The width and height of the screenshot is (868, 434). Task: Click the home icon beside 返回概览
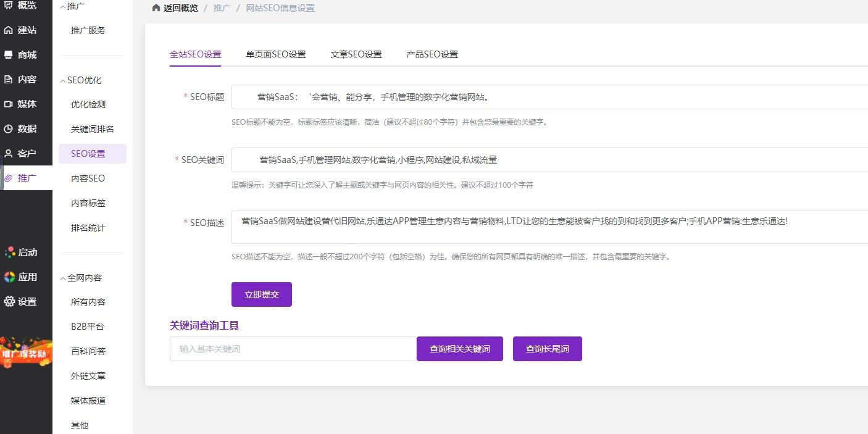click(156, 8)
